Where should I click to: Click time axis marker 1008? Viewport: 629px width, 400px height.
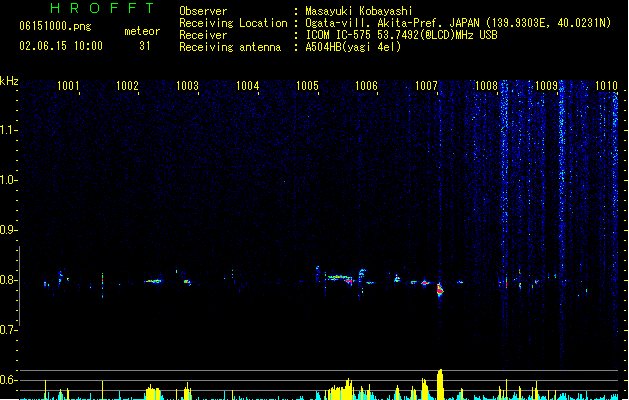click(x=486, y=86)
